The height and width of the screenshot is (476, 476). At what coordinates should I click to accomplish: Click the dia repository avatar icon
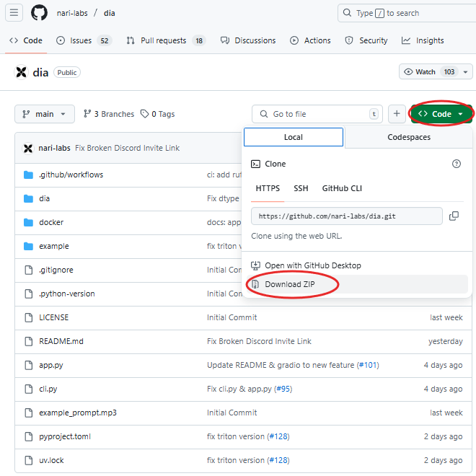pyautogui.click(x=21, y=72)
